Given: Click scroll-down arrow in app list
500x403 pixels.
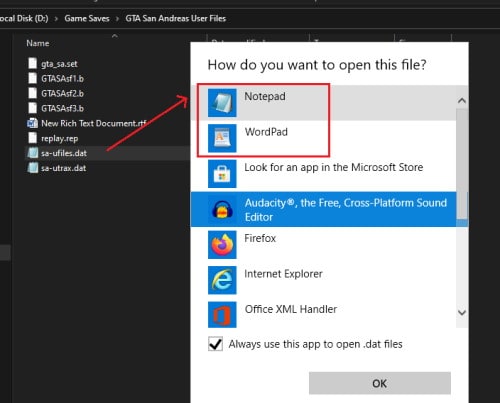Looking at the screenshot, I should point(462,312).
